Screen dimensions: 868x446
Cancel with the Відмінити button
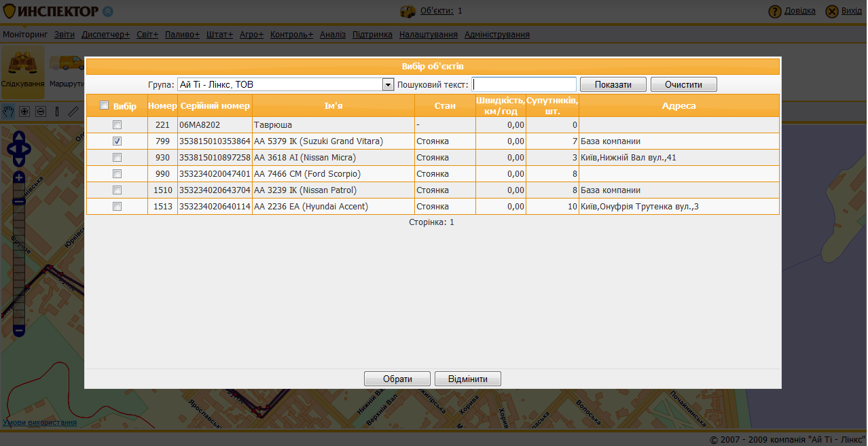[468, 379]
